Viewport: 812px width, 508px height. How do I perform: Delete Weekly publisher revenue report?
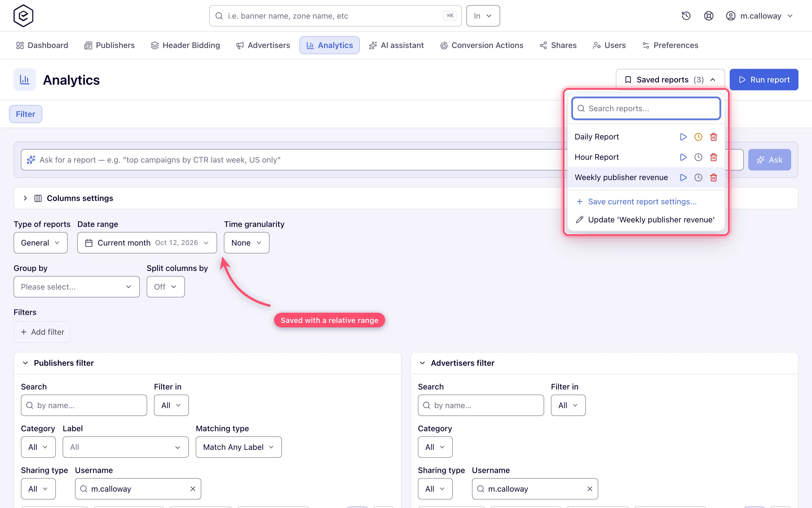713,178
